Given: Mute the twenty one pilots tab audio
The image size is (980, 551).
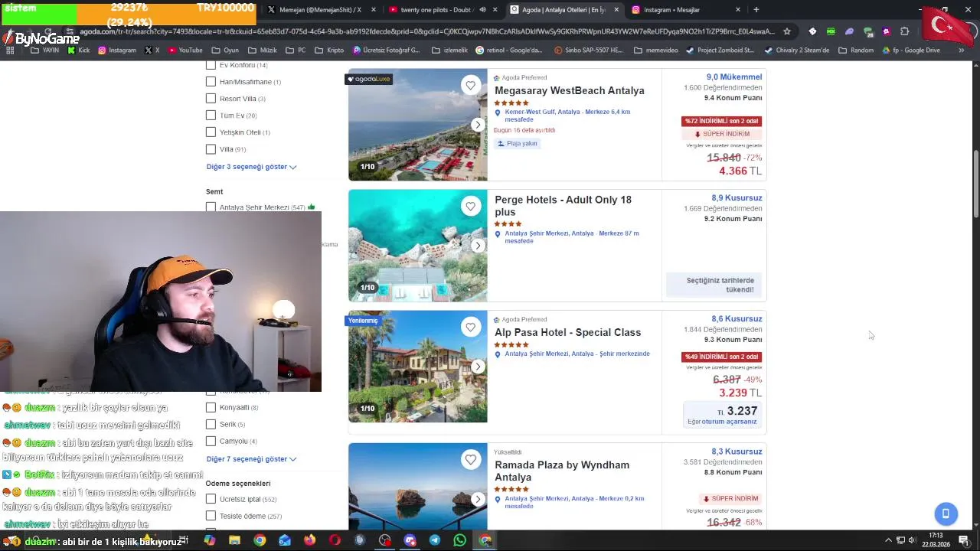Looking at the screenshot, I should point(482,10).
